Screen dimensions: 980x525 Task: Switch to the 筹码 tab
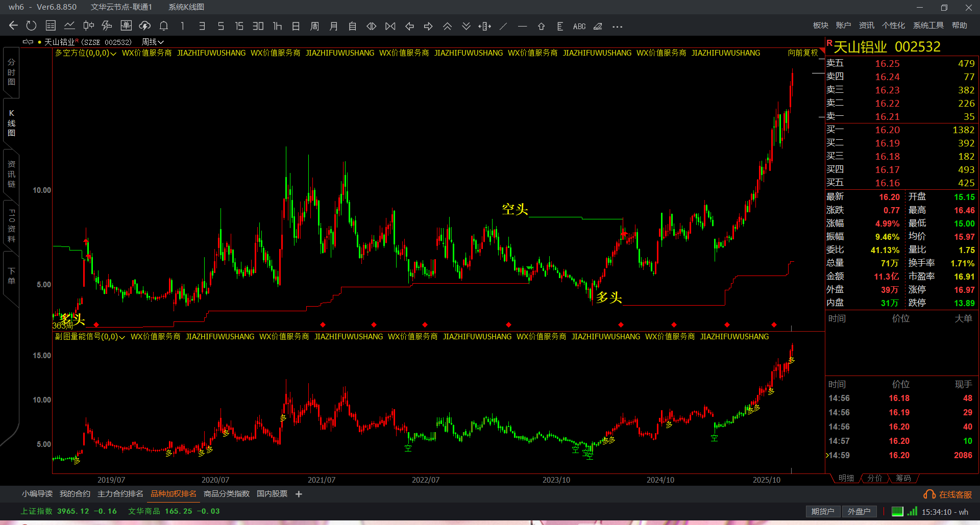click(x=903, y=478)
